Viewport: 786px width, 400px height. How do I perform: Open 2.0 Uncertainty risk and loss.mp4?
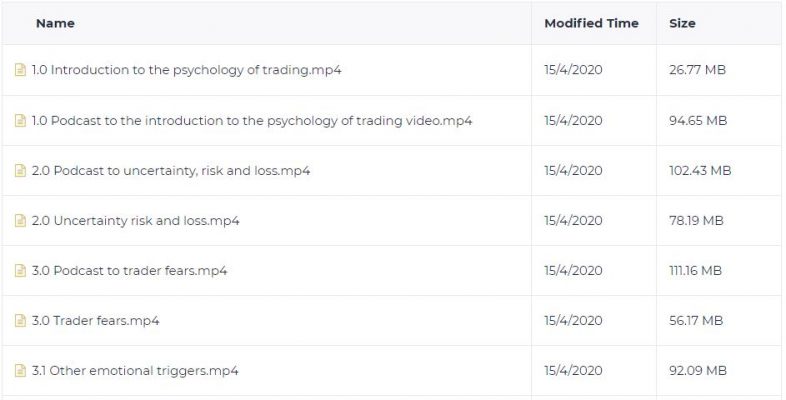coord(135,221)
